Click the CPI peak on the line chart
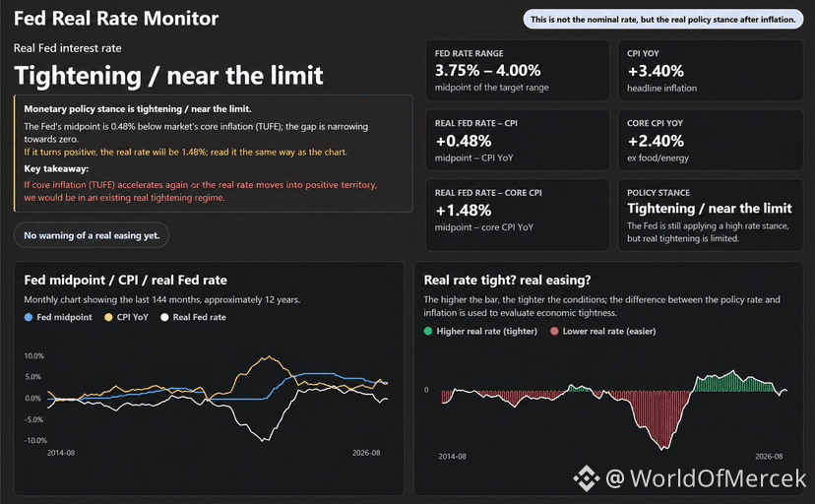The height and width of the screenshot is (504, 815). 268,357
